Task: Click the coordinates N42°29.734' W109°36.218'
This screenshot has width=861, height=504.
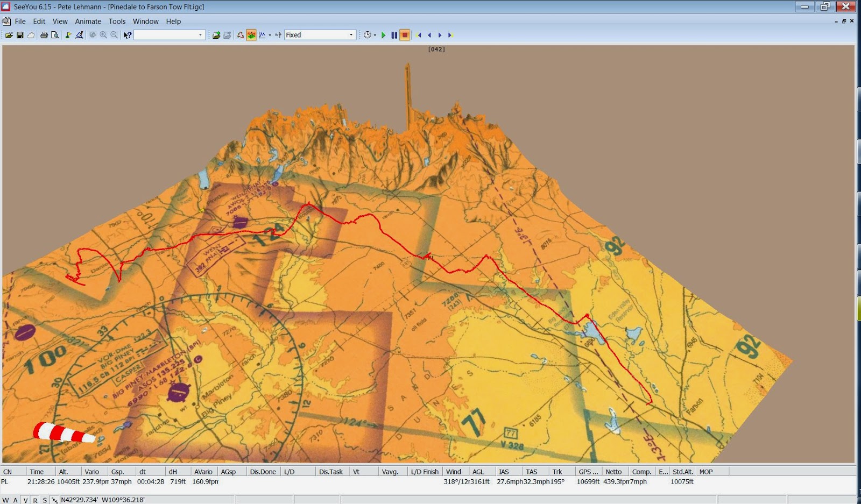Action: click(x=103, y=500)
